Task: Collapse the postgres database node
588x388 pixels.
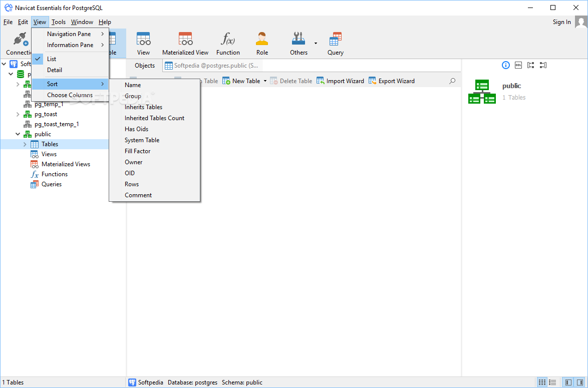Action: point(11,74)
